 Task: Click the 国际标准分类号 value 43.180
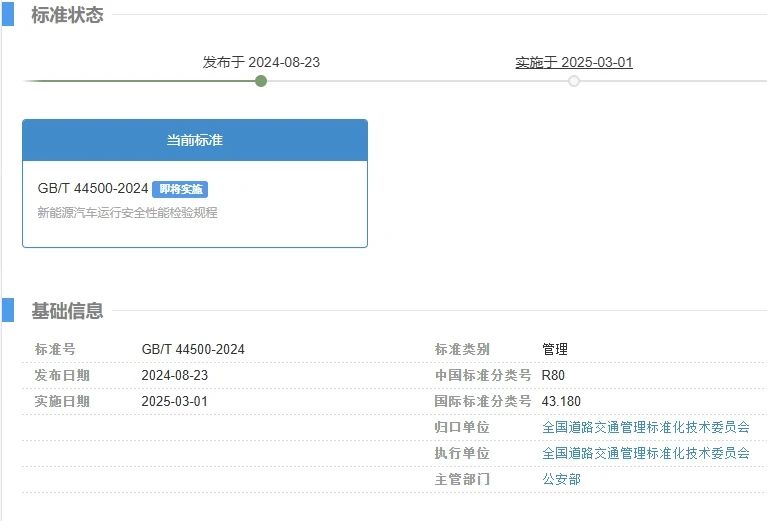[561, 401]
